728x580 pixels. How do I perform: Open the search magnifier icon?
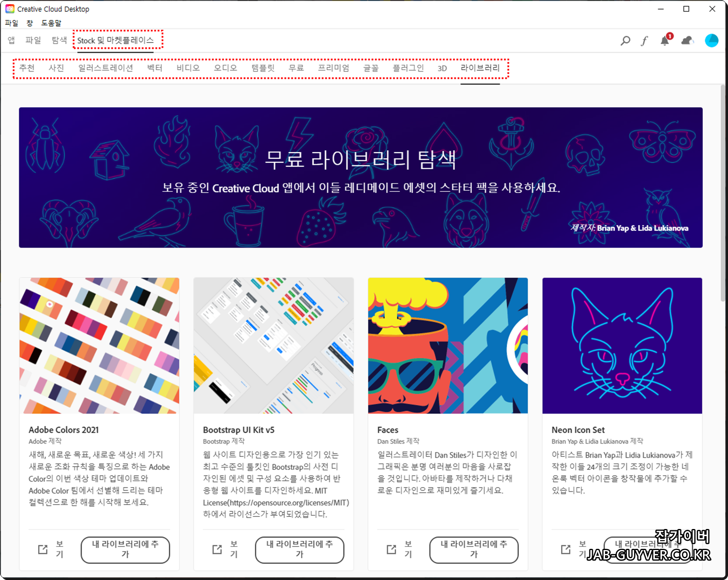[x=625, y=40]
